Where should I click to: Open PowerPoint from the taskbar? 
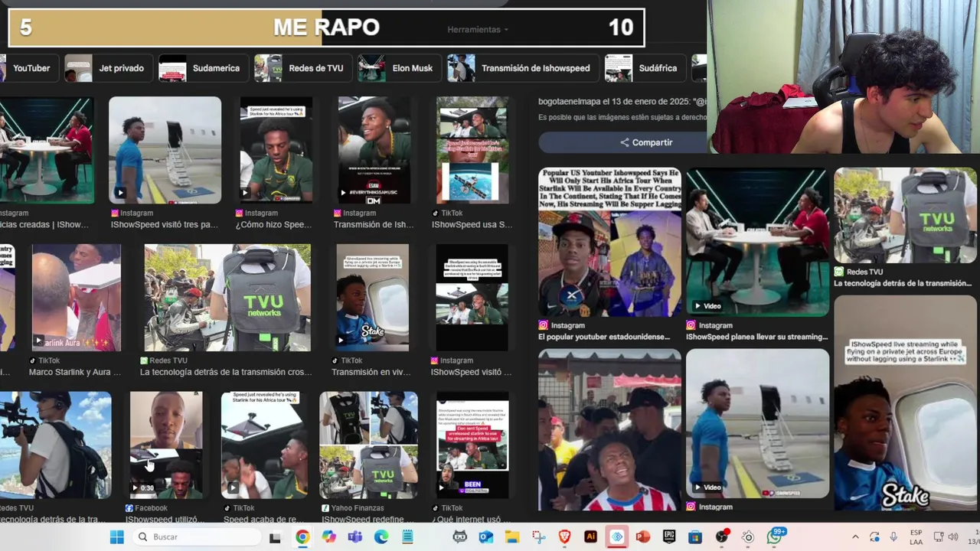click(x=642, y=536)
